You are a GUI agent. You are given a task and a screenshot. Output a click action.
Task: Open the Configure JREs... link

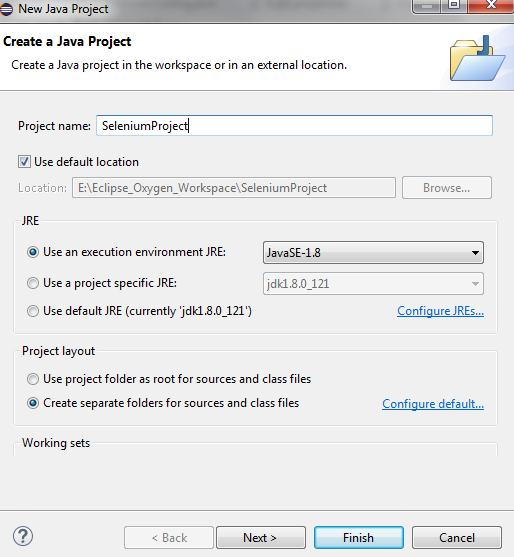coord(440,311)
